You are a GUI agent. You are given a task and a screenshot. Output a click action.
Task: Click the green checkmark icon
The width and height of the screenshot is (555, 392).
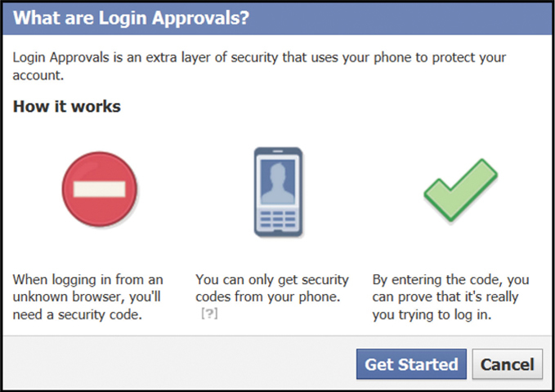click(x=461, y=190)
